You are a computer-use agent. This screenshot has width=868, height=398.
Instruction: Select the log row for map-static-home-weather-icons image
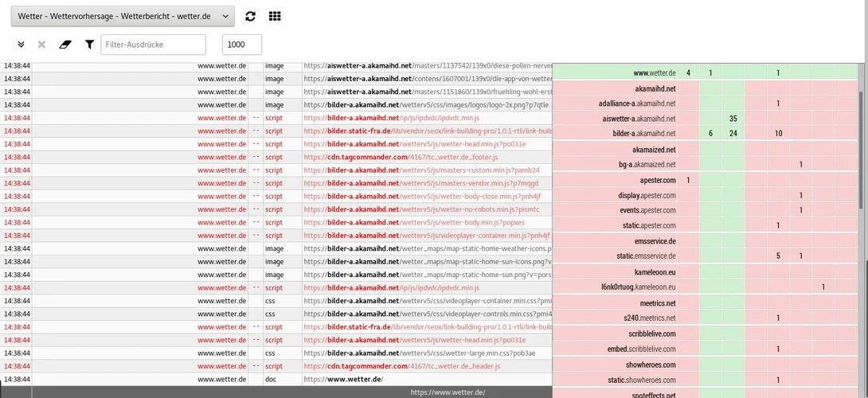276,248
